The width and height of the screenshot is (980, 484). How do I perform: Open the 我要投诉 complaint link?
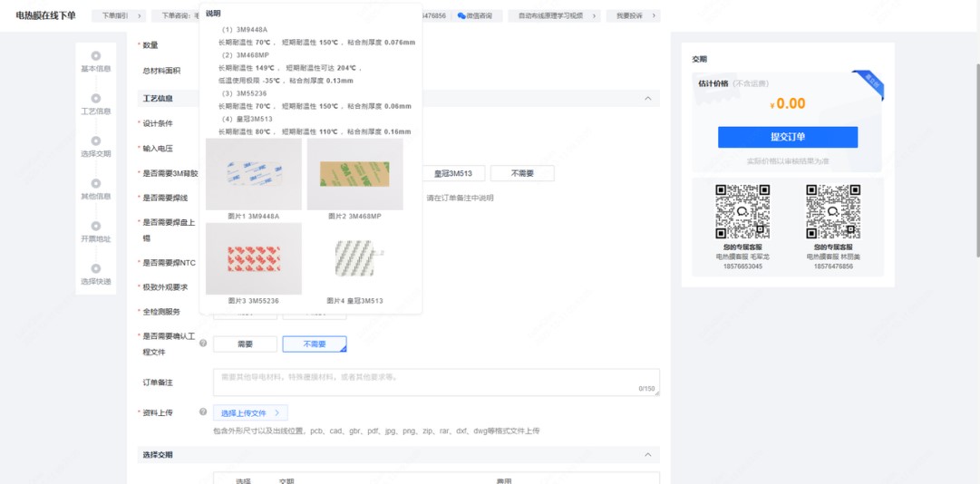[633, 16]
